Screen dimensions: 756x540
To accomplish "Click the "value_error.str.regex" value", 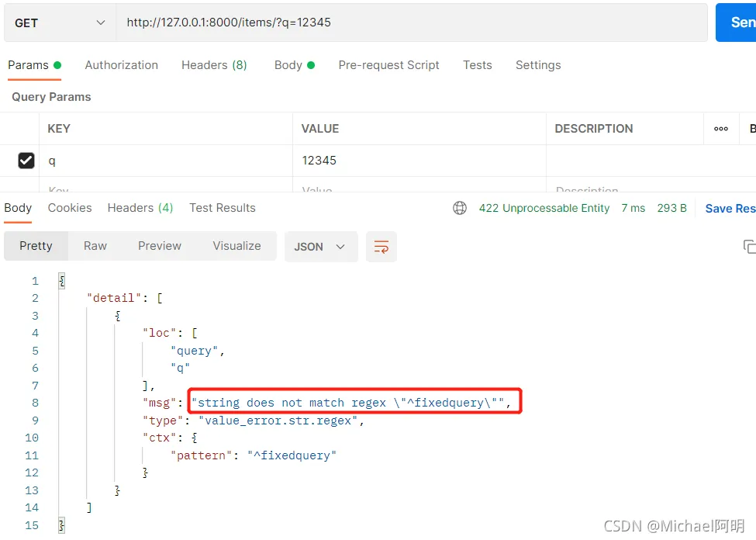I will point(278,421).
